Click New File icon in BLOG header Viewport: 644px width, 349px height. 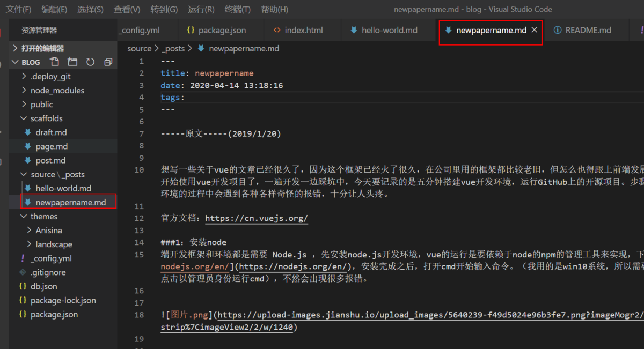(54, 62)
